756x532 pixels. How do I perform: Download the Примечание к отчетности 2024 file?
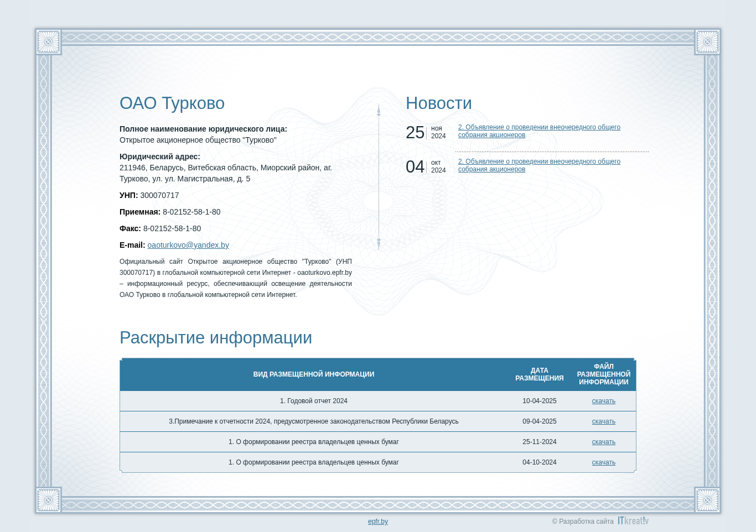[603, 421]
